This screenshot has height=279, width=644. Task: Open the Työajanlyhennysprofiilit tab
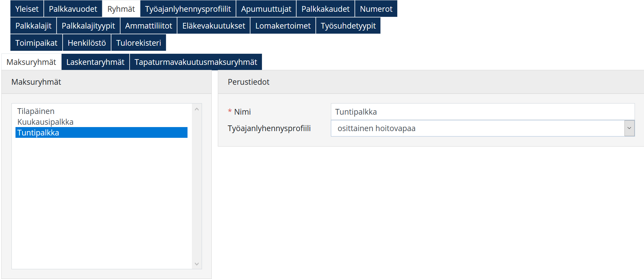pyautogui.click(x=188, y=9)
